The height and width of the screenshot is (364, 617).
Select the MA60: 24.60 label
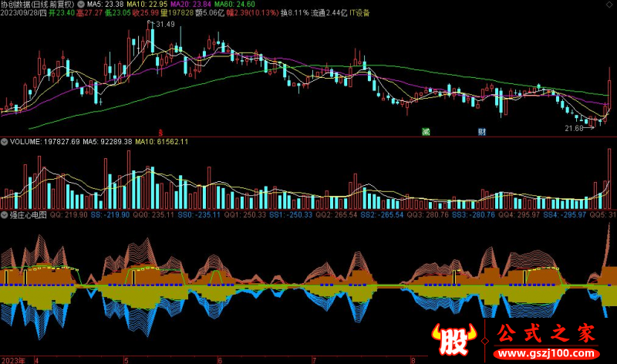coord(234,5)
